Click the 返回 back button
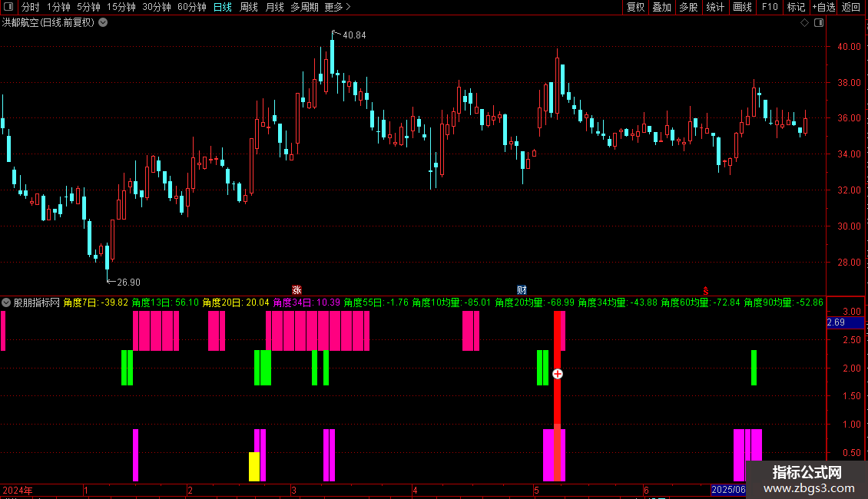 point(851,7)
